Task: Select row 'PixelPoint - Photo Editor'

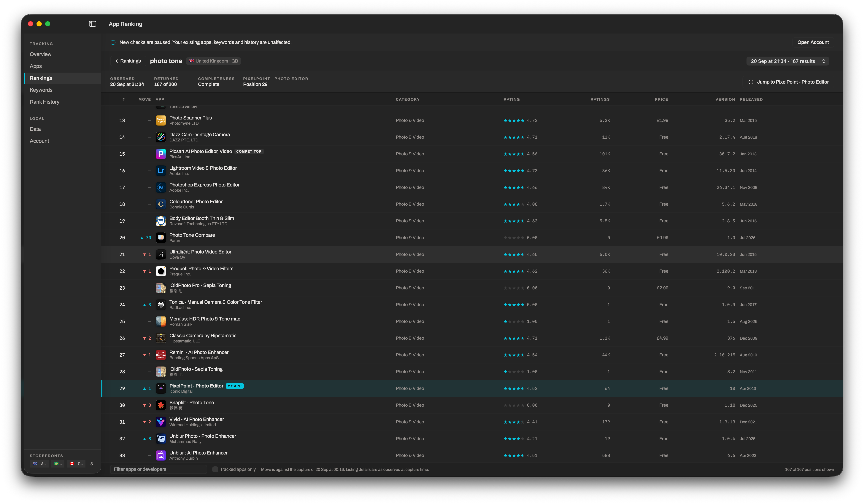Action: tap(472, 389)
